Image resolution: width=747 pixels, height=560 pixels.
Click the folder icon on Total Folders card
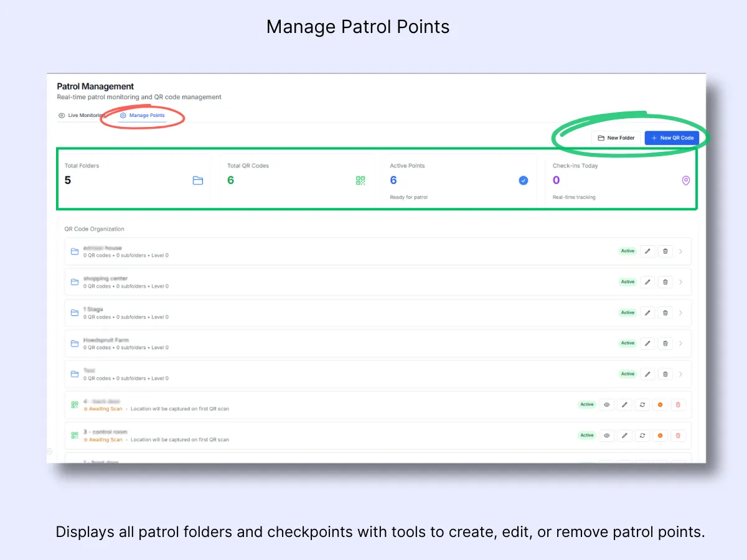[x=198, y=180]
